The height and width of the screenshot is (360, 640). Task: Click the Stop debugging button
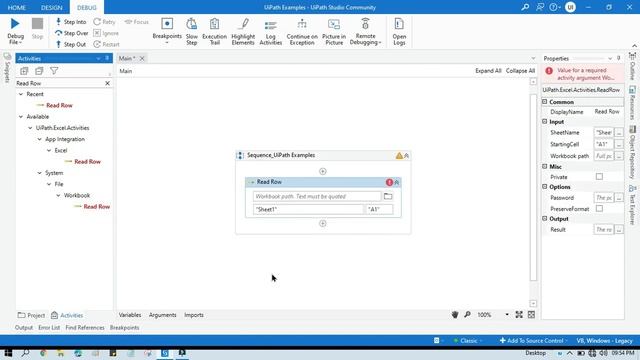37,29
